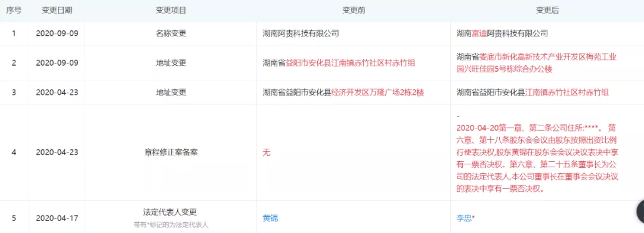Viewport: 644px width, 233px height.
Task: Select the 名称变更 cell in row 1
Action: [x=171, y=33]
